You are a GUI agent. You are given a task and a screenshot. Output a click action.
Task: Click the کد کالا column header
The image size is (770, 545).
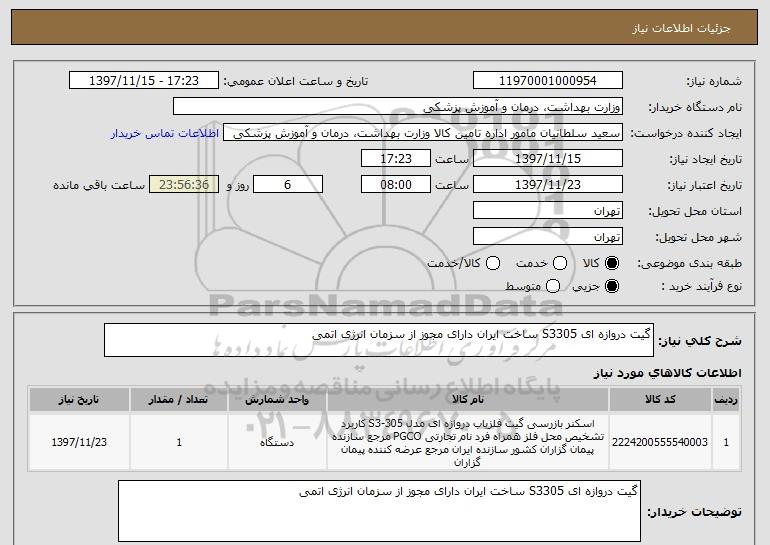pyautogui.click(x=660, y=399)
